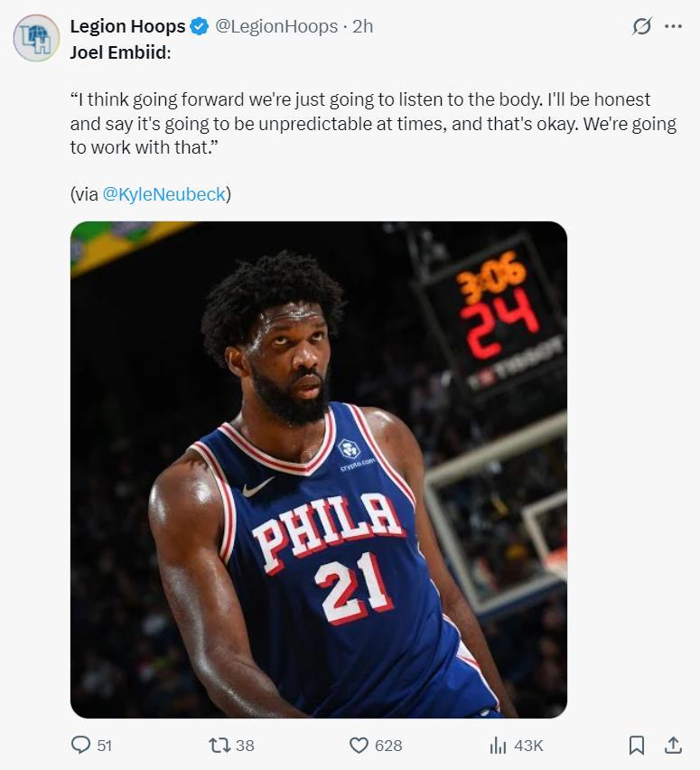The width and height of the screenshot is (700, 770).
Task: Open the Joel Embiid photo
Action: (318, 470)
